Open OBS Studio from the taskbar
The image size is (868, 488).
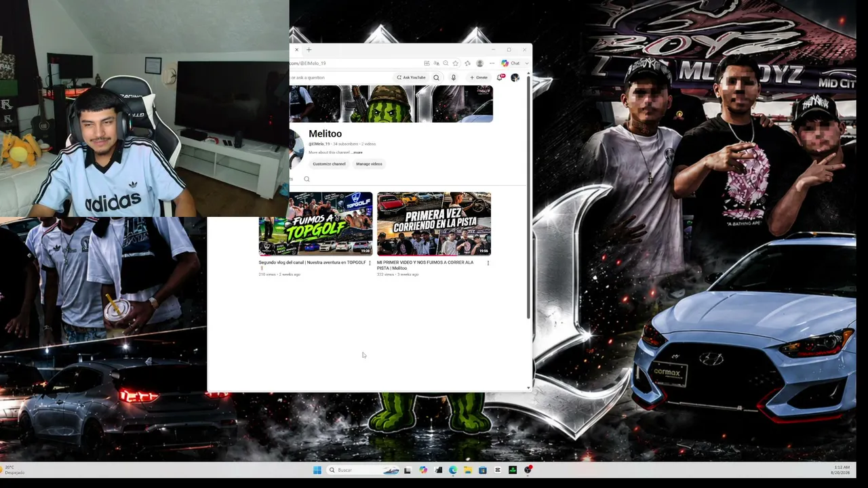(528, 470)
